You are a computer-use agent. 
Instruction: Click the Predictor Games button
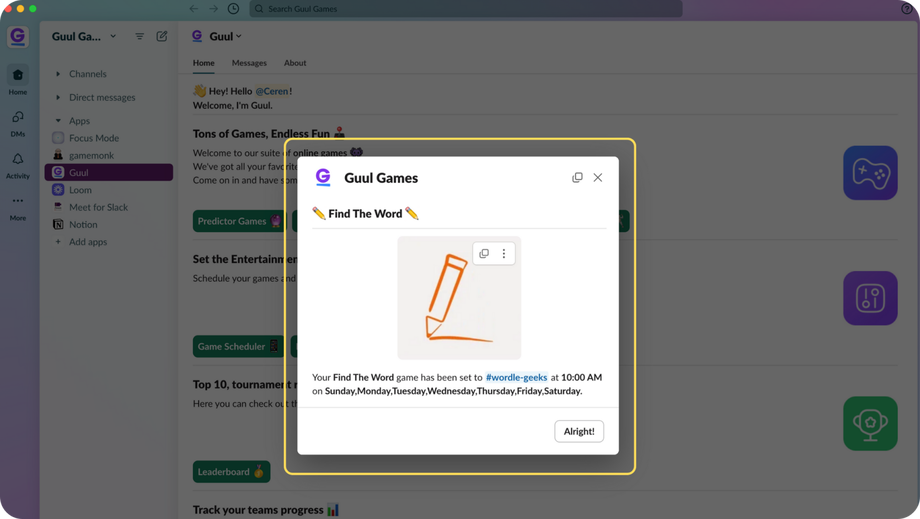pos(238,221)
